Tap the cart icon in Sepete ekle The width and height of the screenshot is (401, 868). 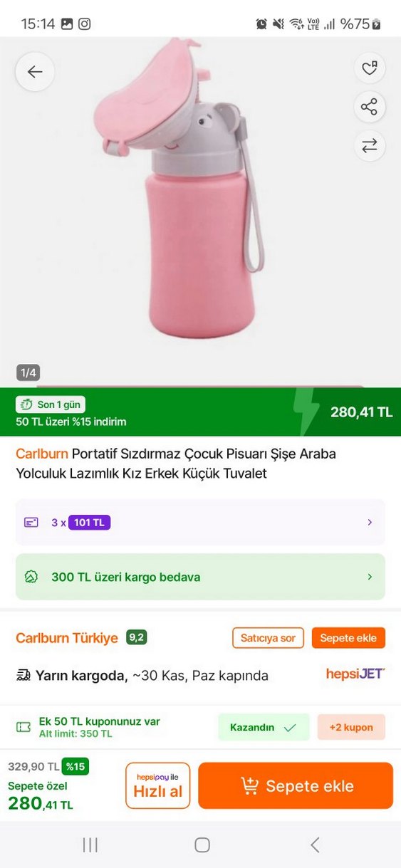coord(249,786)
